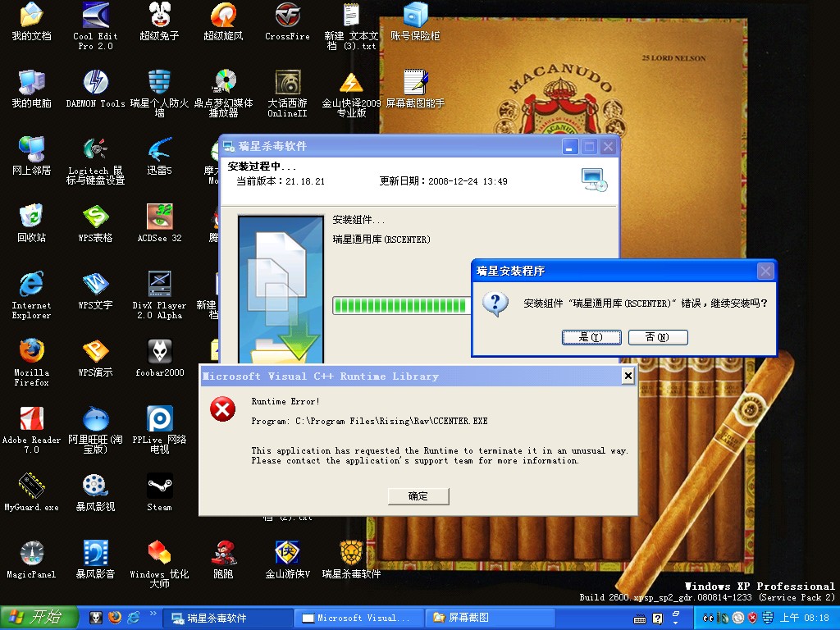Screen dimensions: 840x630
Task: Open 网上邻居 desktop icon
Action: [x=32, y=157]
